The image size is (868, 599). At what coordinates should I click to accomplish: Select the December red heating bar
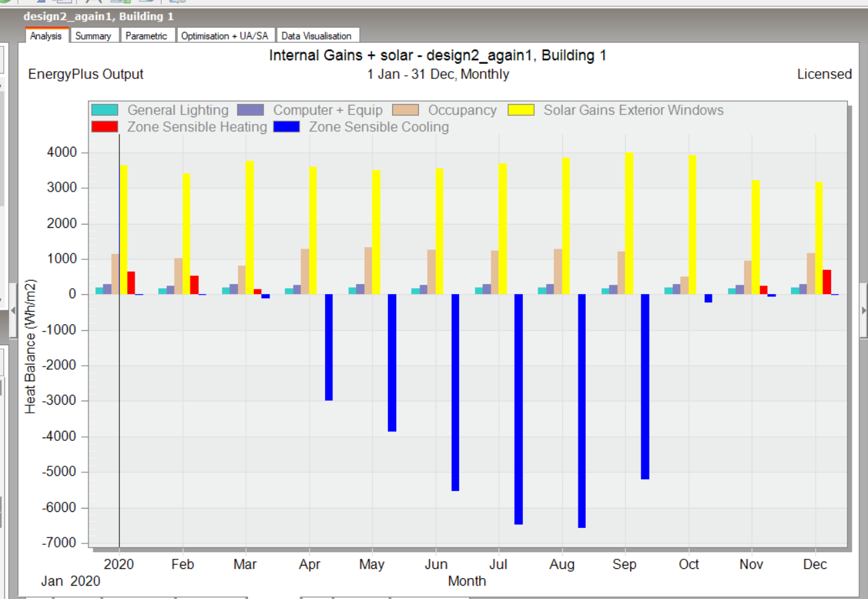(x=826, y=282)
